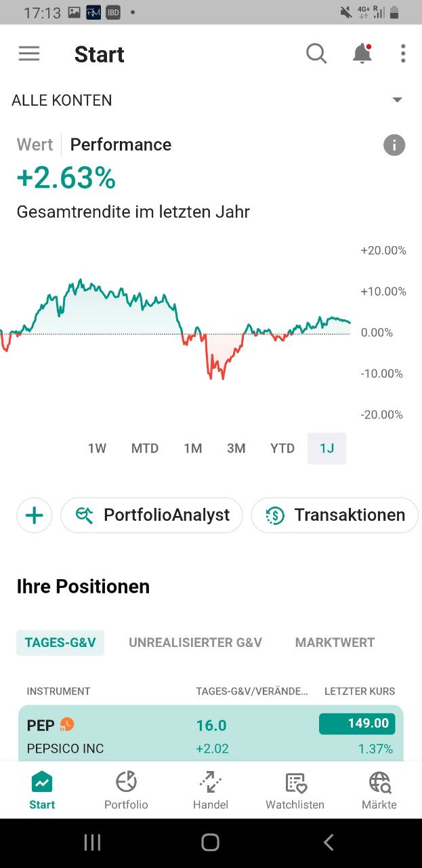Open notifications bell icon
The width and height of the screenshot is (422, 868).
(x=362, y=54)
